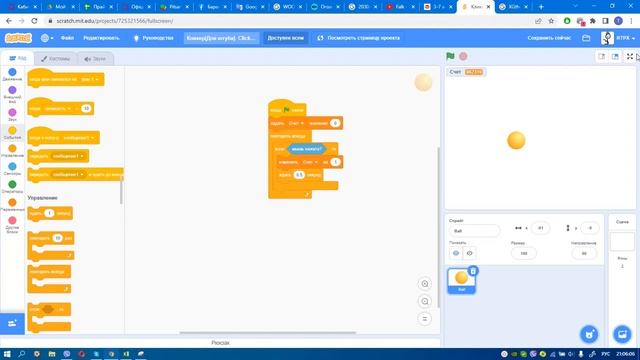Open громкость dropdown in palette block
Screen dimensions: 640x360
tap(58, 109)
